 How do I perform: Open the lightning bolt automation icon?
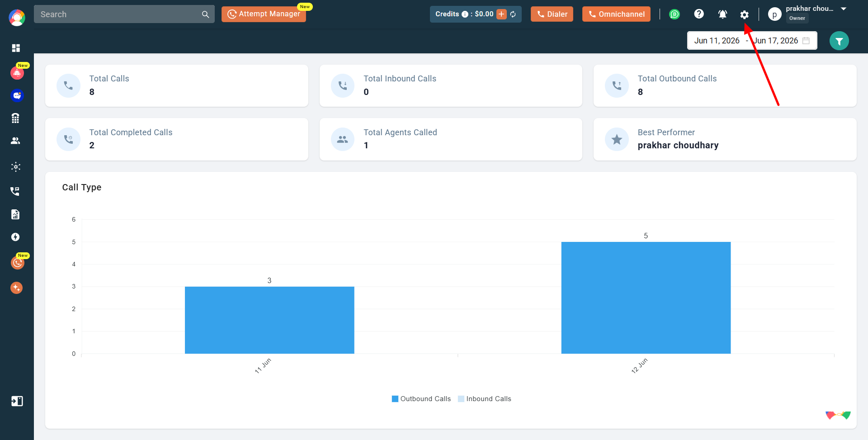pos(16,237)
